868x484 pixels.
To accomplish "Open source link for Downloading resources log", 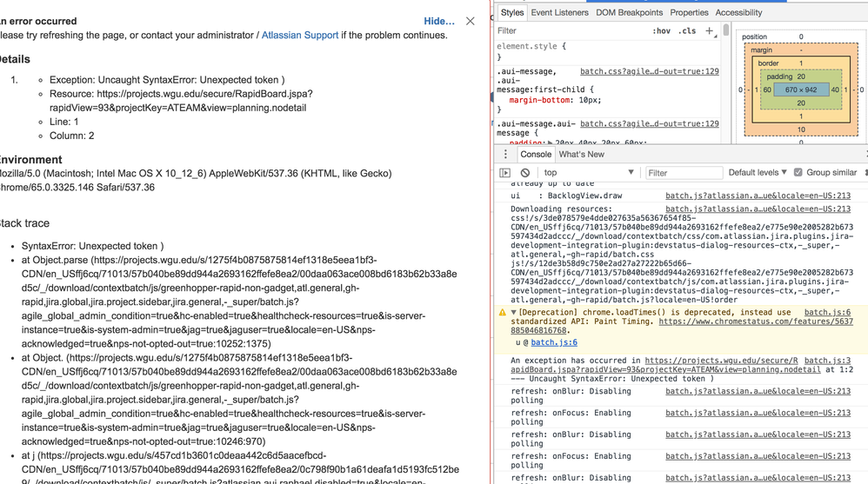I will 758,209.
